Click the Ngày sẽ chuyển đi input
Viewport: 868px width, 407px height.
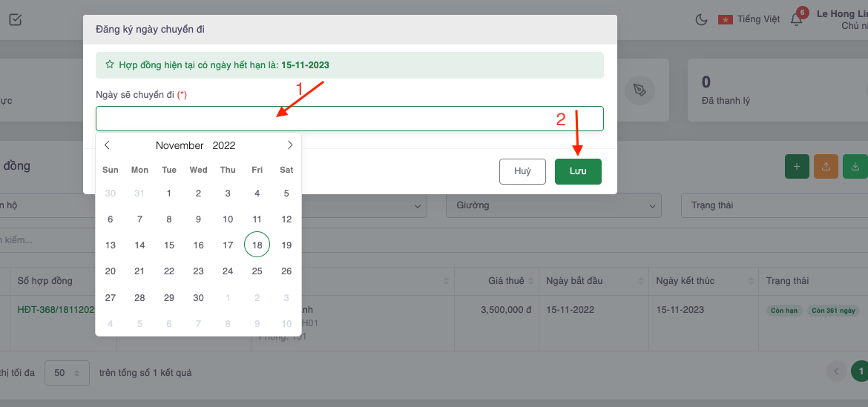(349, 119)
